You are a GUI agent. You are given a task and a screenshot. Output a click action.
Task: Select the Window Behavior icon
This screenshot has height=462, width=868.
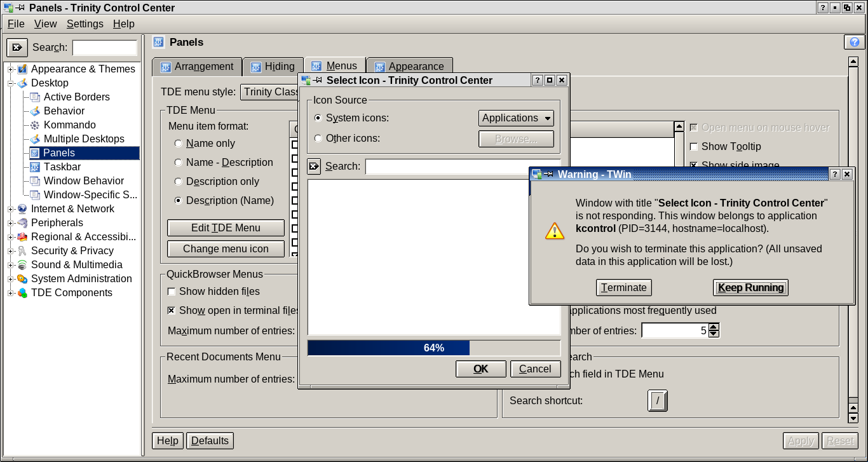click(x=35, y=180)
